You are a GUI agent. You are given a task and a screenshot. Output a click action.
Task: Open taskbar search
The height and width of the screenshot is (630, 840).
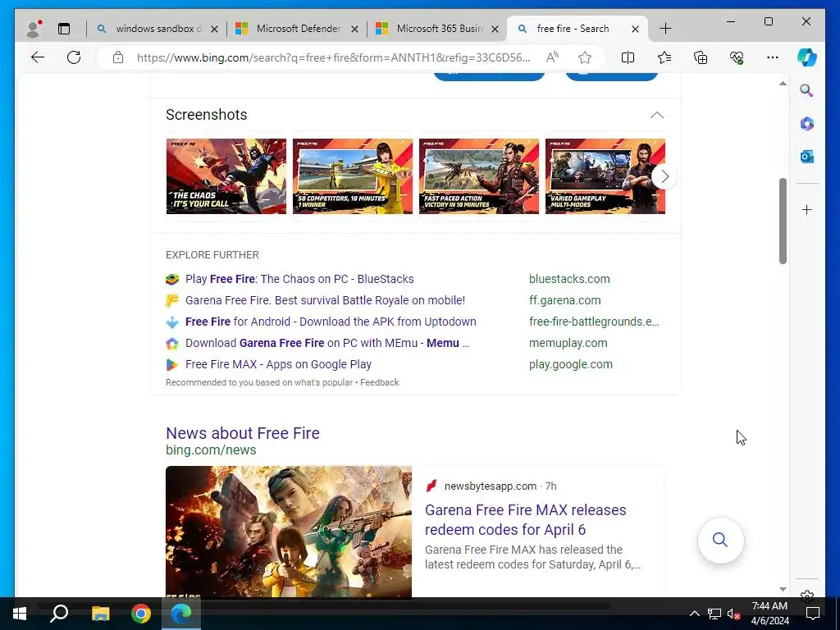pos(59,614)
